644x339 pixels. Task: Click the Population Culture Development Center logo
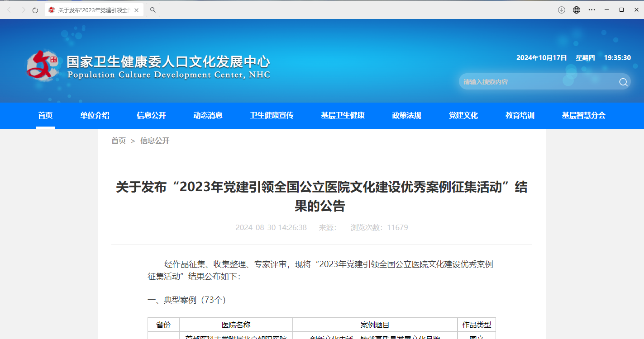[43, 66]
